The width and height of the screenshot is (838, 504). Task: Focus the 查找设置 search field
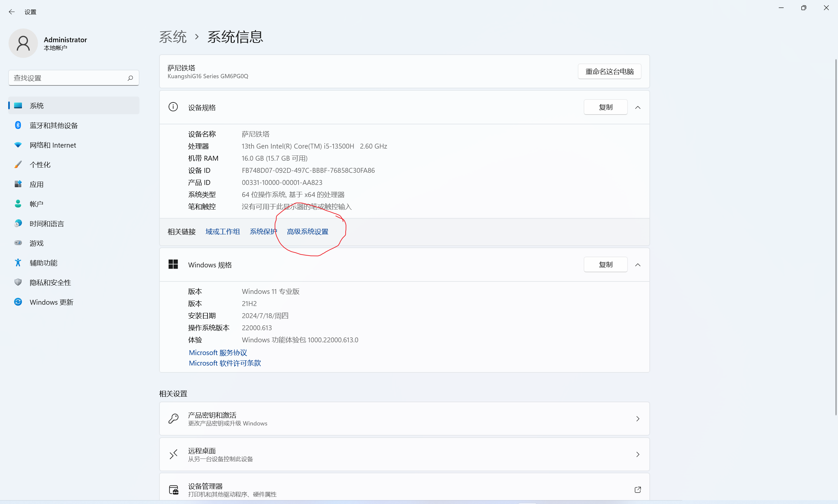[74, 78]
